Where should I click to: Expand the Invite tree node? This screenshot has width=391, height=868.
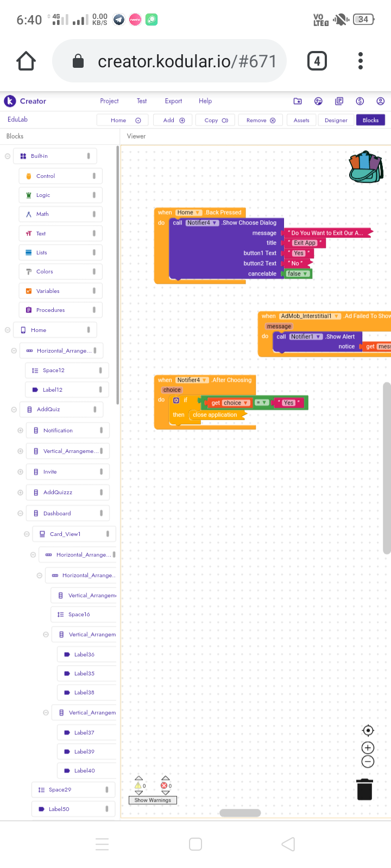[20, 472]
